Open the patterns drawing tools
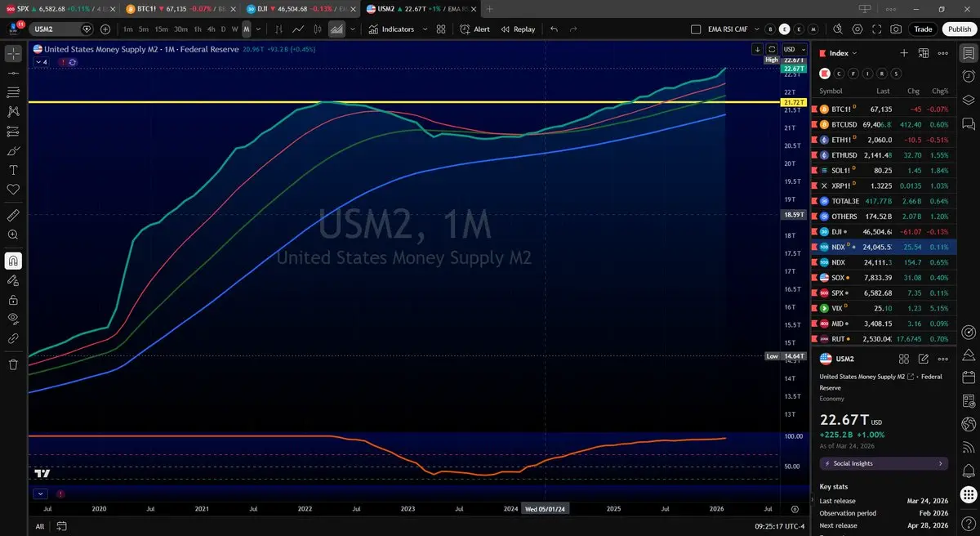Image resolution: width=980 pixels, height=536 pixels. [x=13, y=112]
